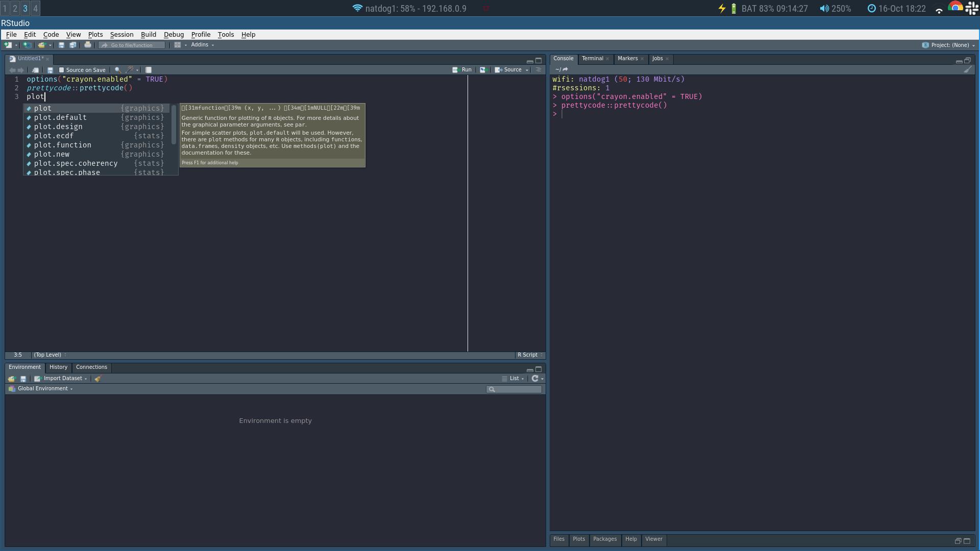Viewport: 980px width, 551px height.
Task: Click the Run button
Action: 462,70
